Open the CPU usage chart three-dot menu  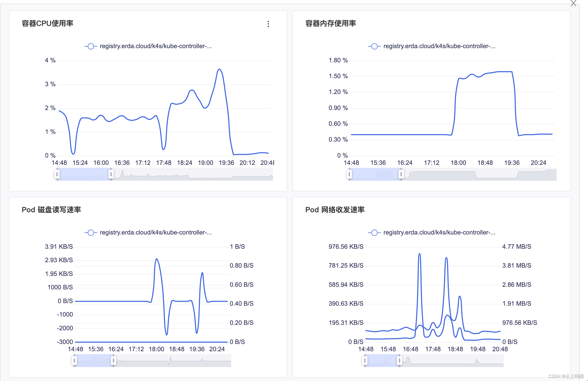tap(268, 24)
